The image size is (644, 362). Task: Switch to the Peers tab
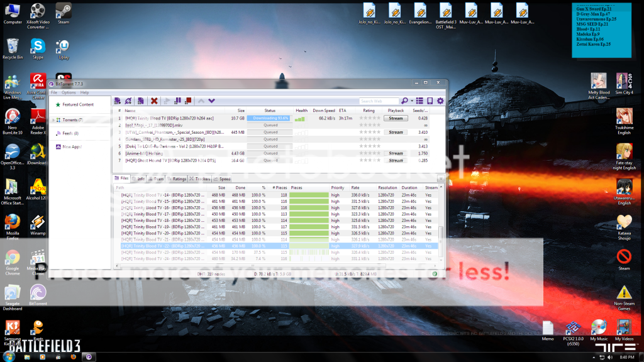[x=157, y=178]
